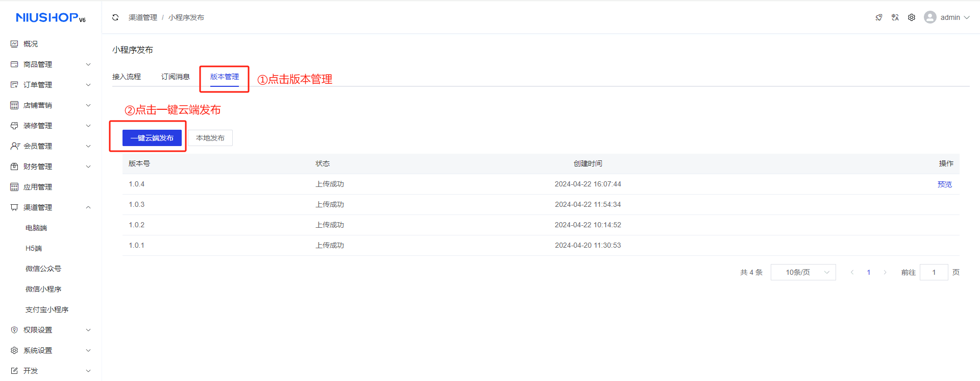Viewport: 980px width, 381px height.
Task: Click the refresh icon beside the breadcrumb
Action: [115, 17]
